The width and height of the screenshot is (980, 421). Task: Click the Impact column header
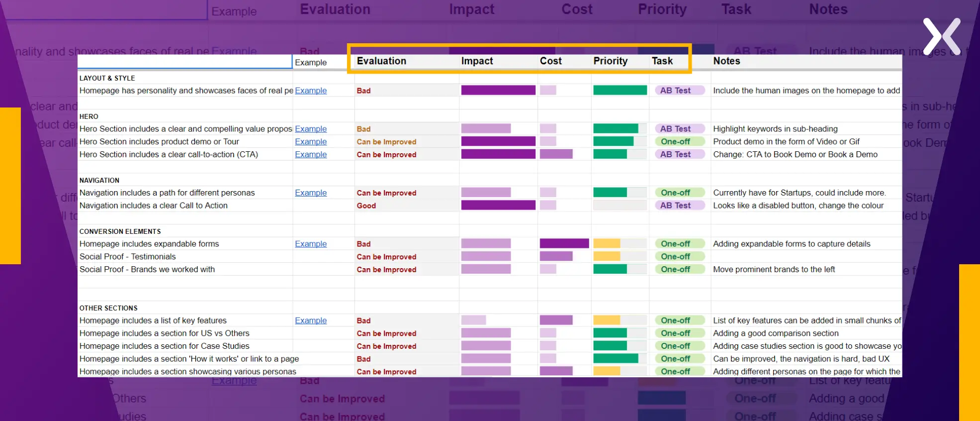point(477,61)
